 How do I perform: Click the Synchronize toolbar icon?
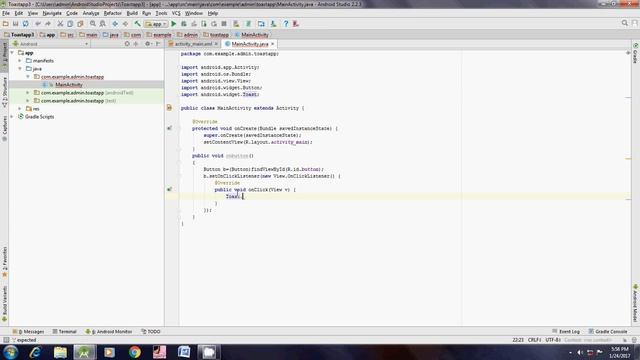pos(25,24)
